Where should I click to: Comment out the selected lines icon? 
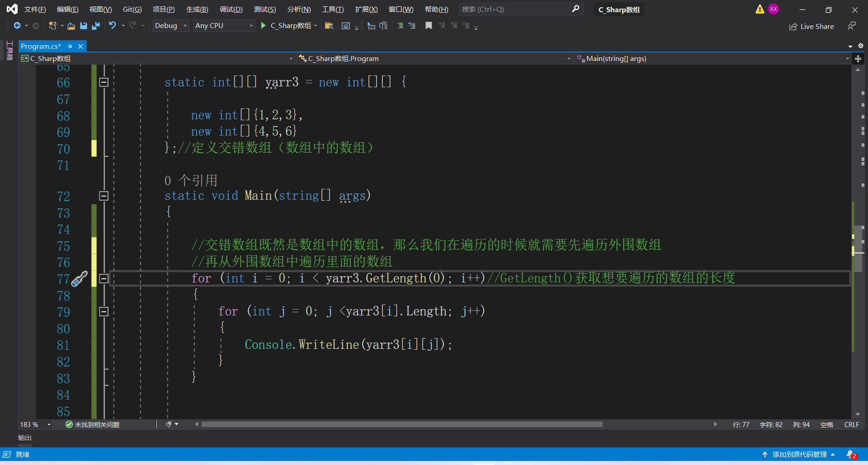tap(400, 26)
